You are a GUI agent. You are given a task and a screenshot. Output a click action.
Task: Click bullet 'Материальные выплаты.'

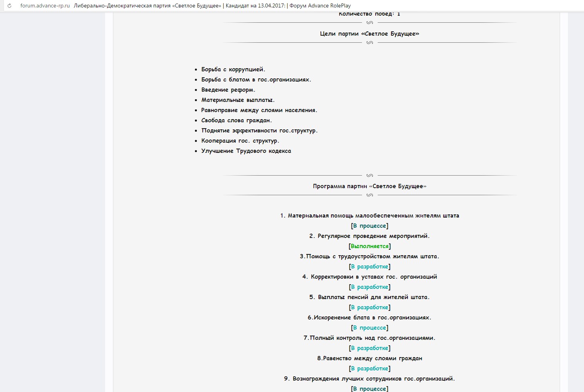pyautogui.click(x=238, y=100)
